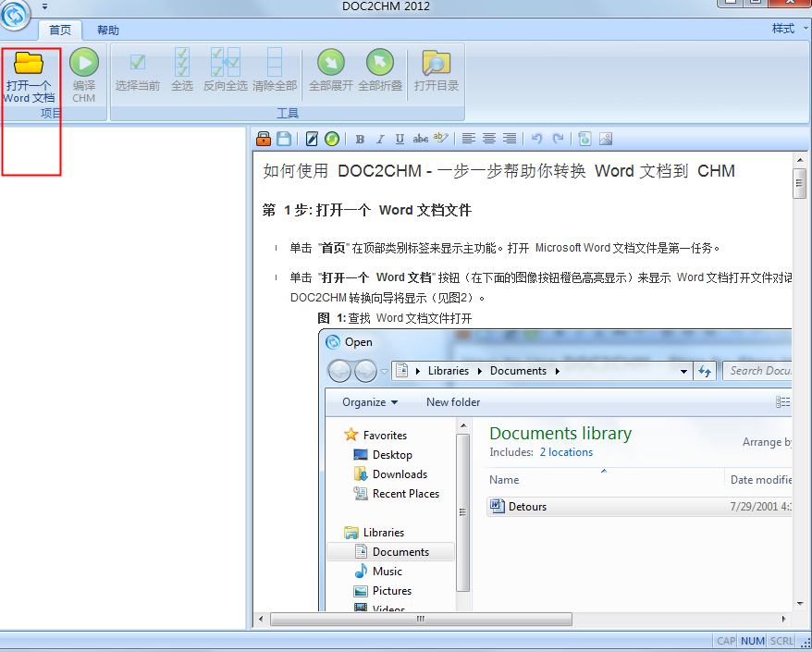Image resolution: width=812 pixels, height=652 pixels.
Task: Click 'Music' in the embedded Libraries list
Action: [x=388, y=572]
